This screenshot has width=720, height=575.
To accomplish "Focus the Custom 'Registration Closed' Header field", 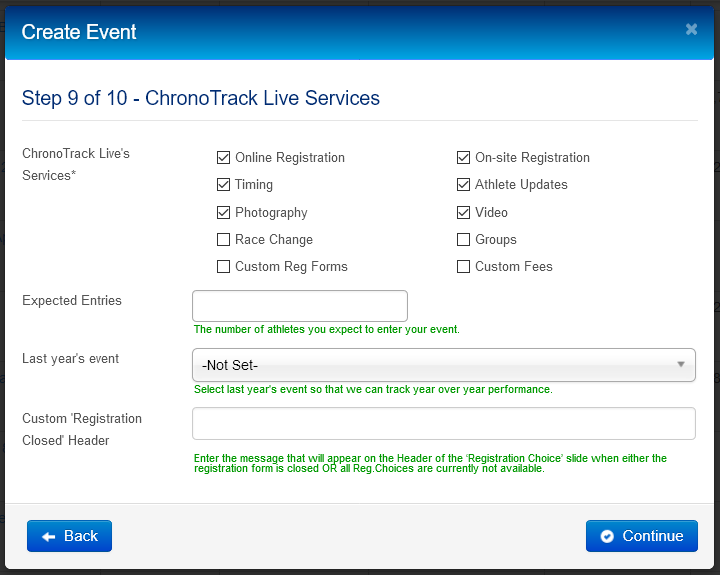I will point(444,423).
